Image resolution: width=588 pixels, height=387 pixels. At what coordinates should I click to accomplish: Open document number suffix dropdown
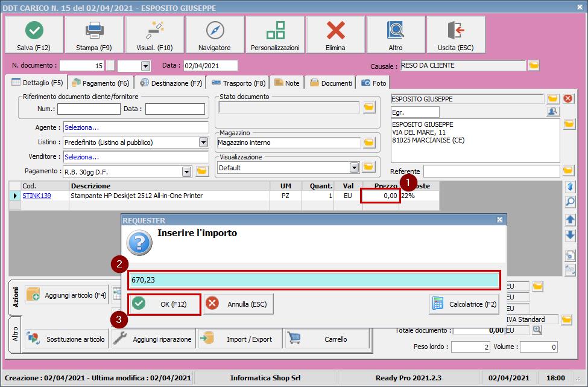click(145, 66)
